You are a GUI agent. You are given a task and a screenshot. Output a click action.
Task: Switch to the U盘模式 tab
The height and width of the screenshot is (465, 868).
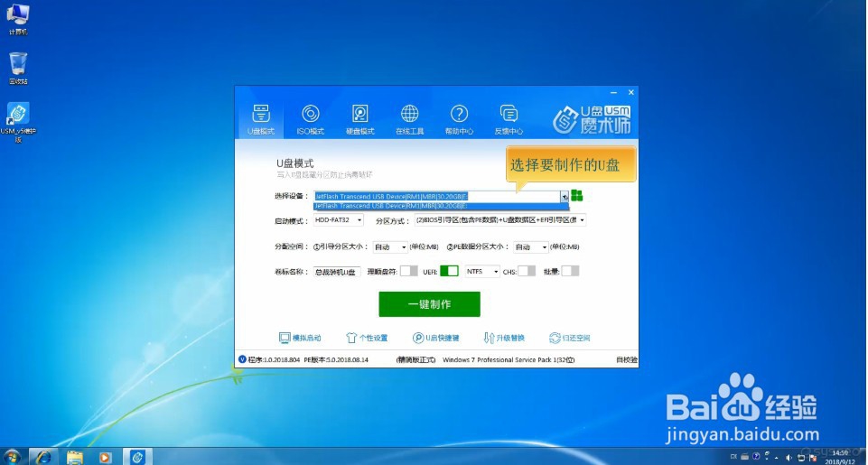click(261, 119)
